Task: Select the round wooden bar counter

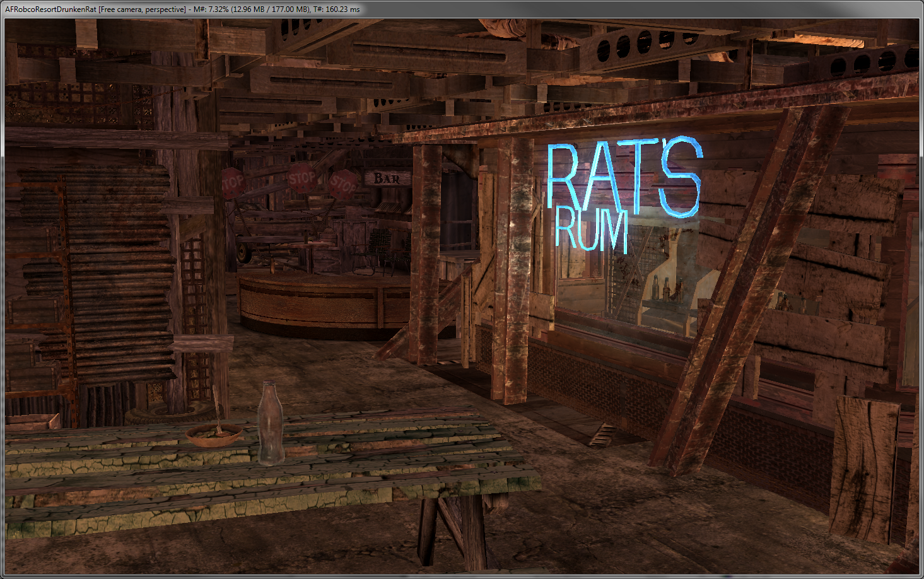Action: 325,306
